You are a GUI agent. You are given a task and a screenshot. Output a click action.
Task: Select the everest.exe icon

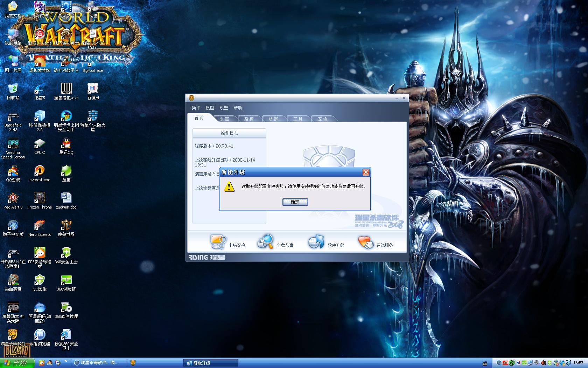tap(40, 173)
